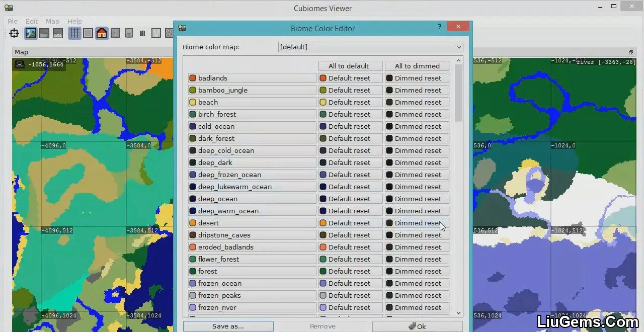Toggle the grid overlay toolbar icon
644x332 pixels.
tap(74, 34)
